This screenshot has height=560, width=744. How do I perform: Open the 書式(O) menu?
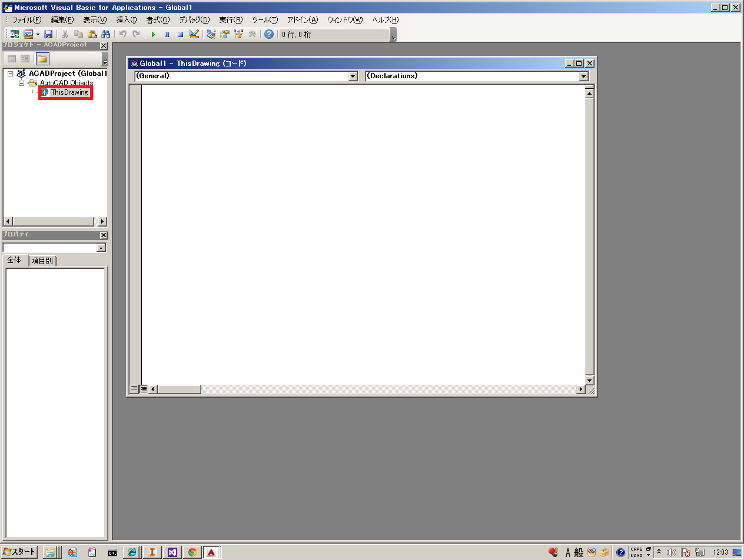point(158,20)
